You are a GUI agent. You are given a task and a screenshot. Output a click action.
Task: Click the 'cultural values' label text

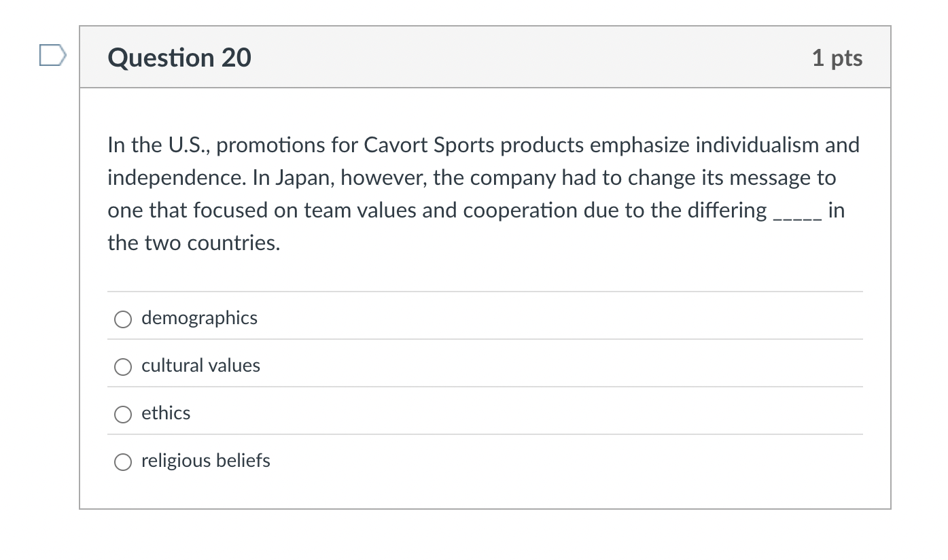200,365
